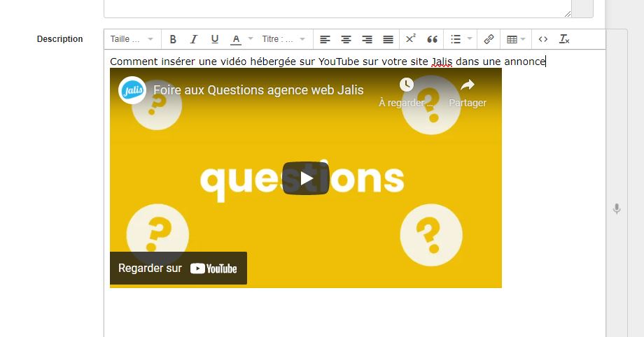The width and height of the screenshot is (644, 337).
Task: Open the insert table menu
Action: (515, 39)
